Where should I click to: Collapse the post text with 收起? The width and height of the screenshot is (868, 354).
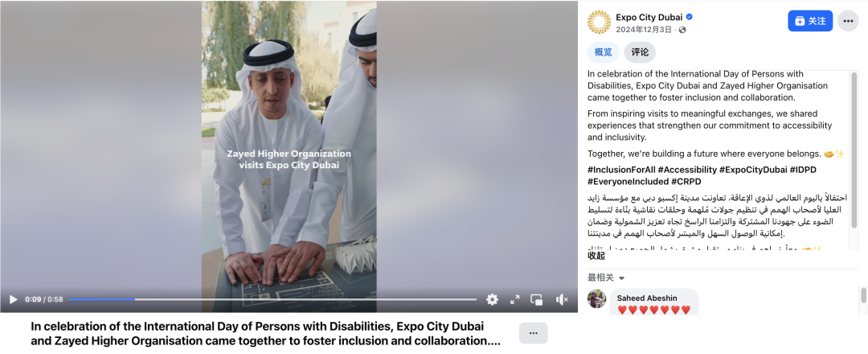coord(596,256)
